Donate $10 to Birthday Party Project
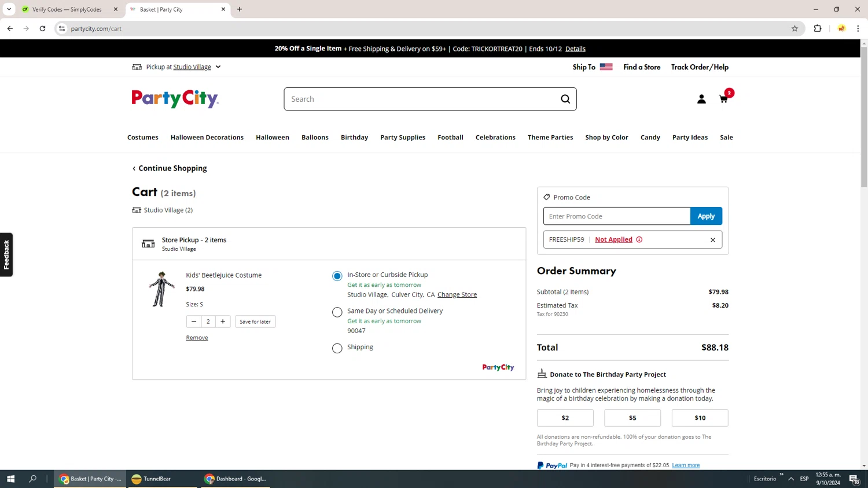Image resolution: width=868 pixels, height=488 pixels. pos(700,418)
